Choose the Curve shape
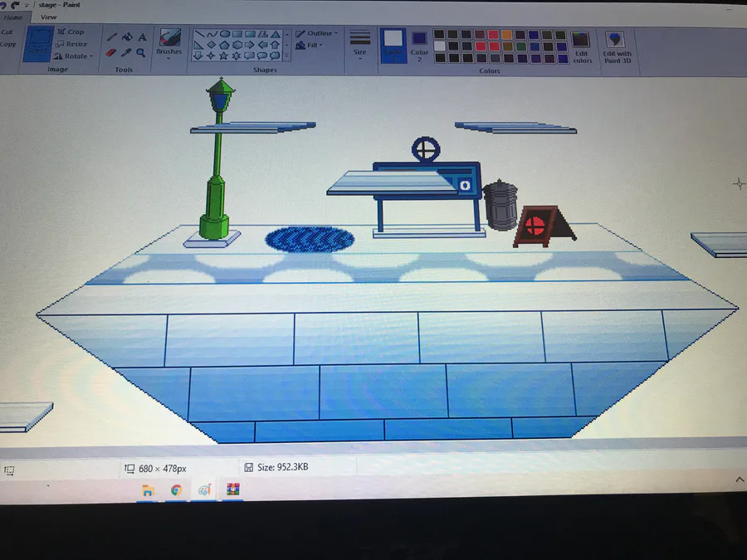Viewport: 747px width, 560px height. 212,34
